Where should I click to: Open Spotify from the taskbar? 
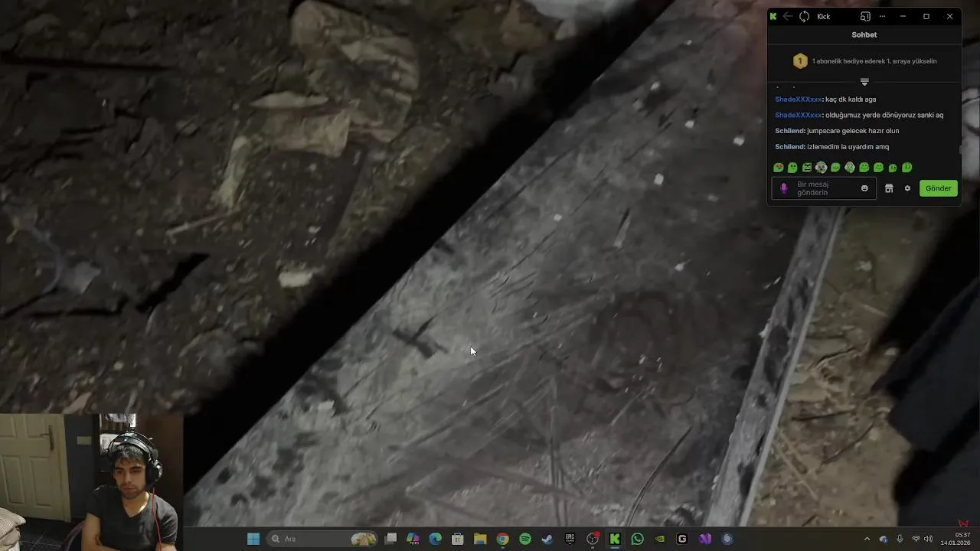pyautogui.click(x=525, y=539)
